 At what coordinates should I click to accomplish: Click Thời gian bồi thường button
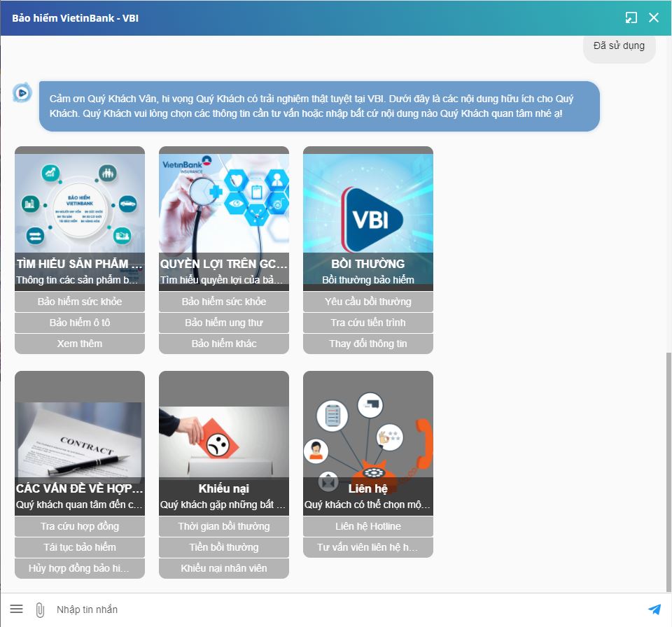point(224,526)
